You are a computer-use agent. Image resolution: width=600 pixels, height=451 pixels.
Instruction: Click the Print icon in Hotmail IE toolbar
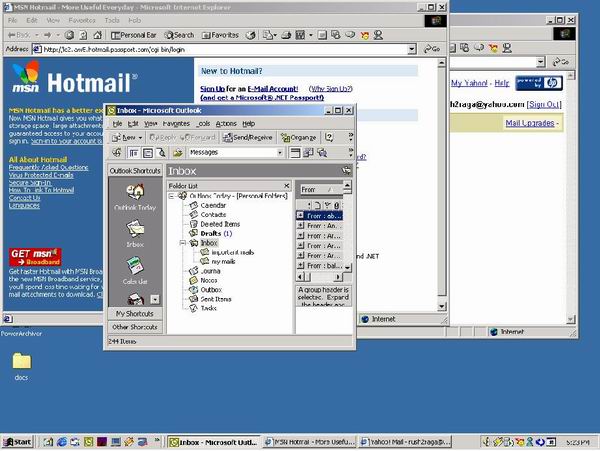[x=286, y=35]
